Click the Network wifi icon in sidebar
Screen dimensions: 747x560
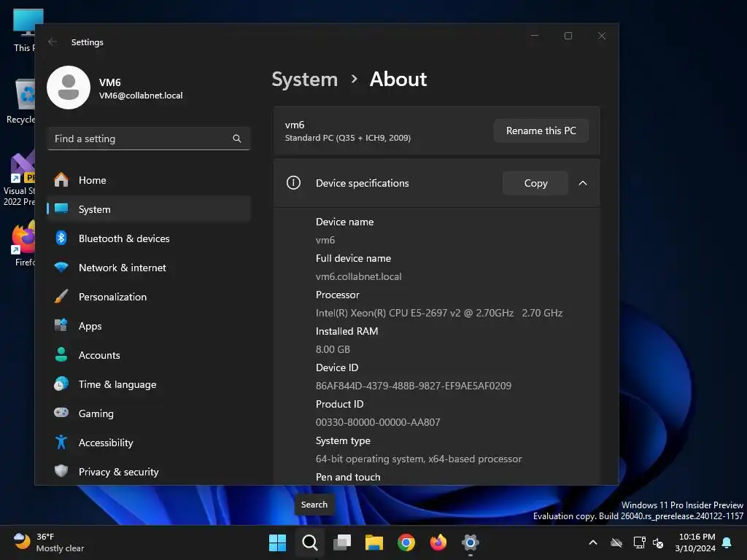[x=61, y=267]
